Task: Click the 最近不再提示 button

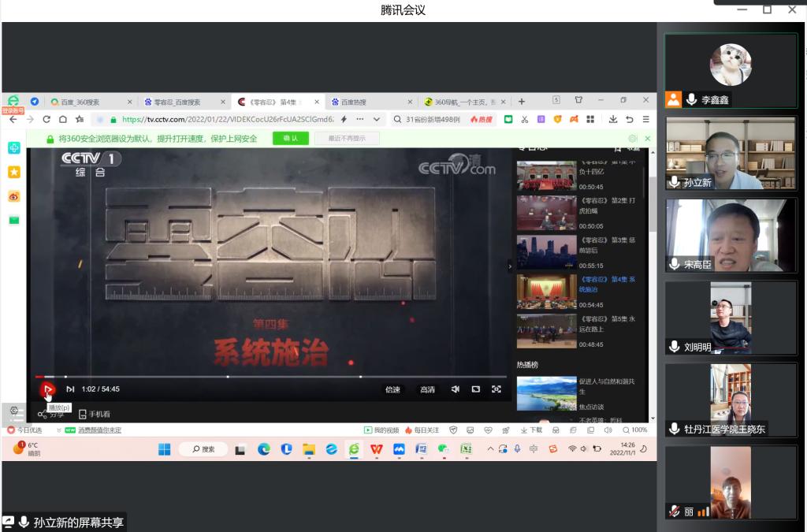Action: pyautogui.click(x=347, y=139)
